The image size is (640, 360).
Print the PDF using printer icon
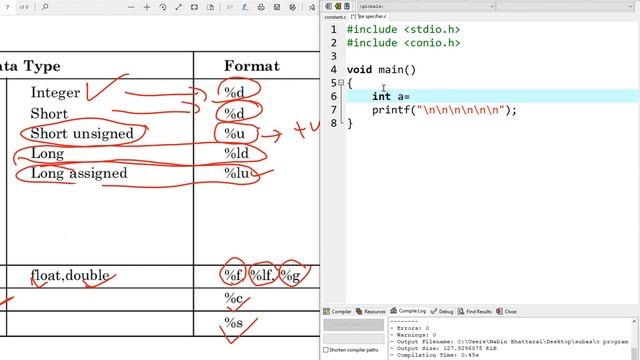pos(261,7)
